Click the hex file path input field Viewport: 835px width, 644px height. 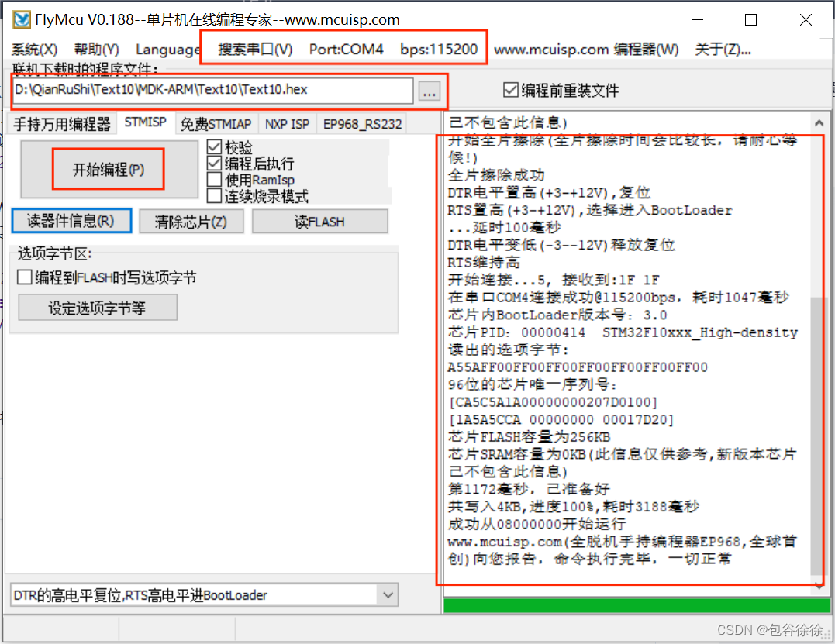click(x=213, y=90)
